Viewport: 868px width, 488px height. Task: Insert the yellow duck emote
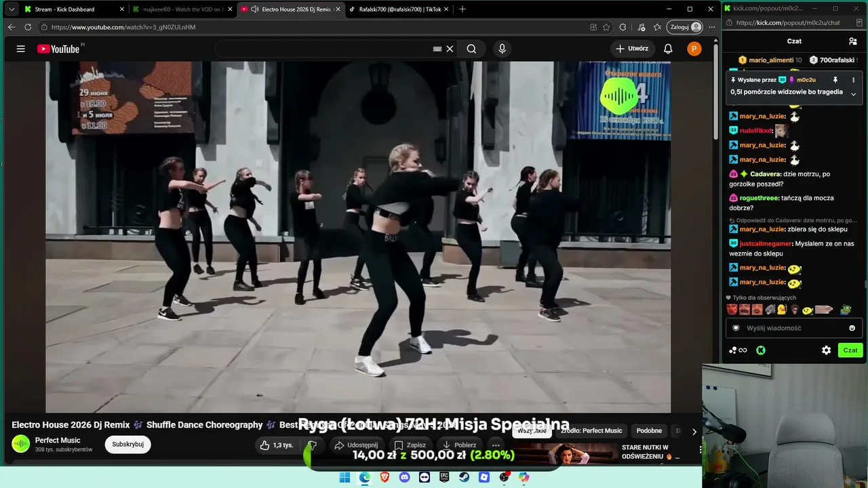781,310
